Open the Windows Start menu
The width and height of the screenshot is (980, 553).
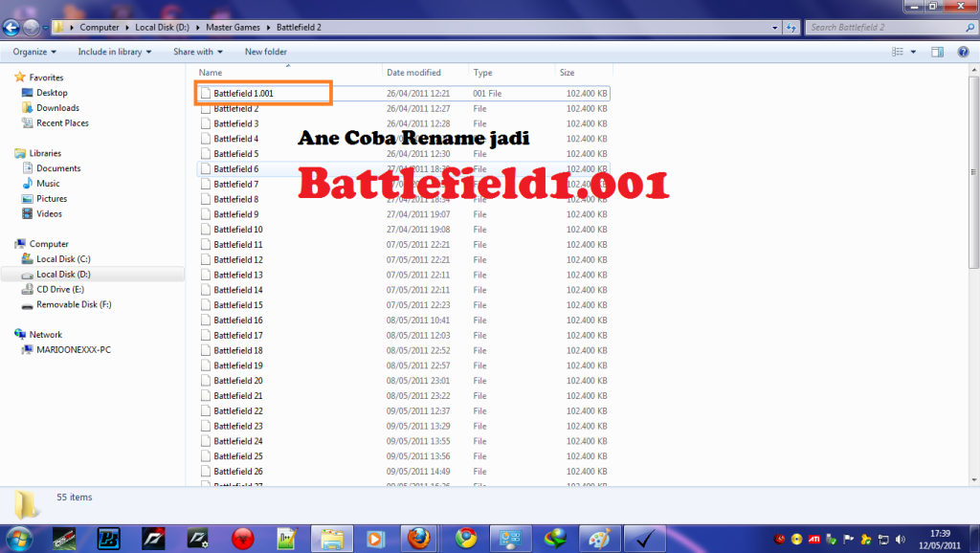coord(19,539)
